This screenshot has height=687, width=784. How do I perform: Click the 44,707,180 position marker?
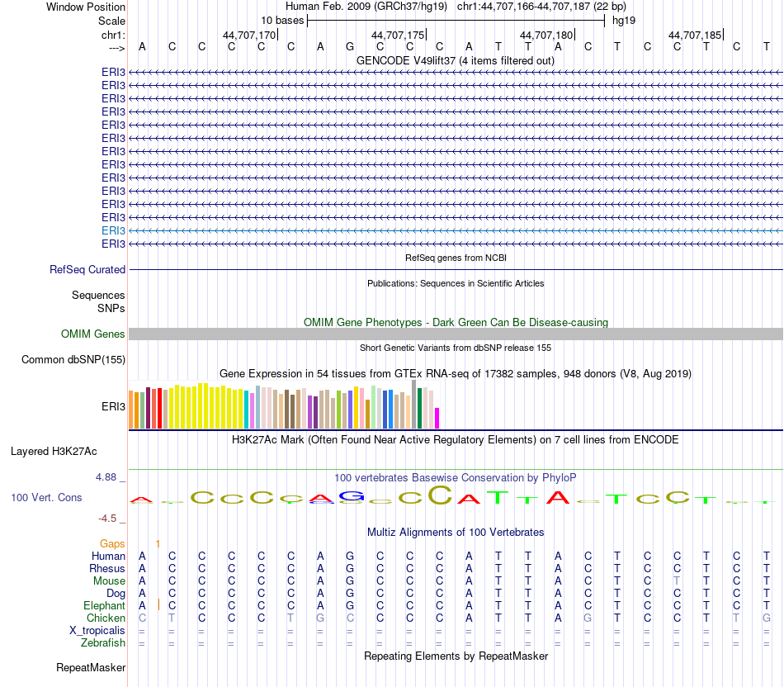pyautogui.click(x=546, y=35)
